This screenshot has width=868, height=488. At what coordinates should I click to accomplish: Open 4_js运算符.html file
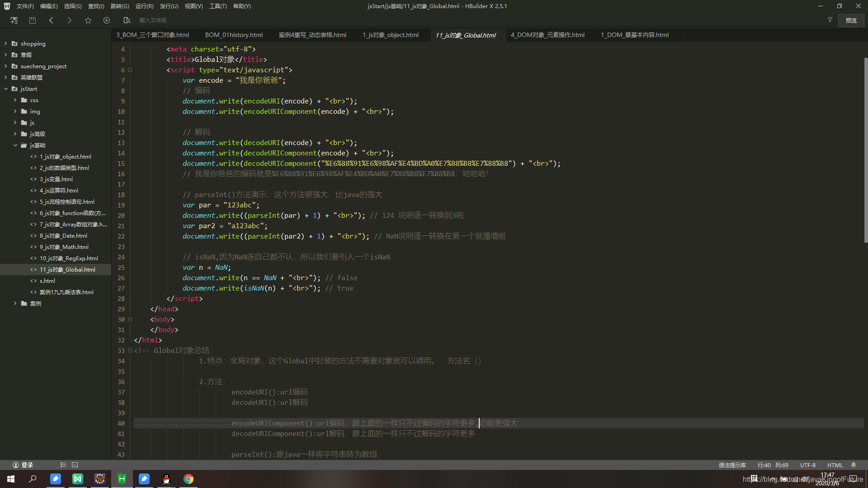pyautogui.click(x=59, y=190)
